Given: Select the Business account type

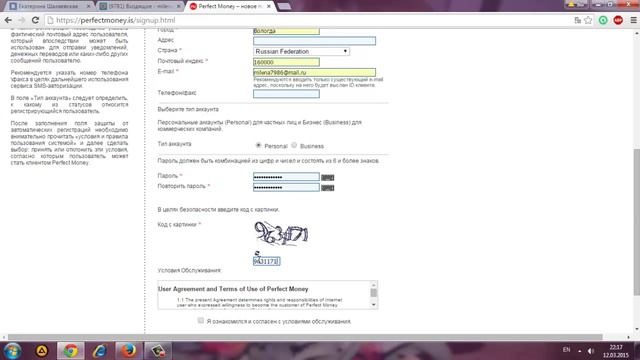Looking at the screenshot, I should coord(294,145).
